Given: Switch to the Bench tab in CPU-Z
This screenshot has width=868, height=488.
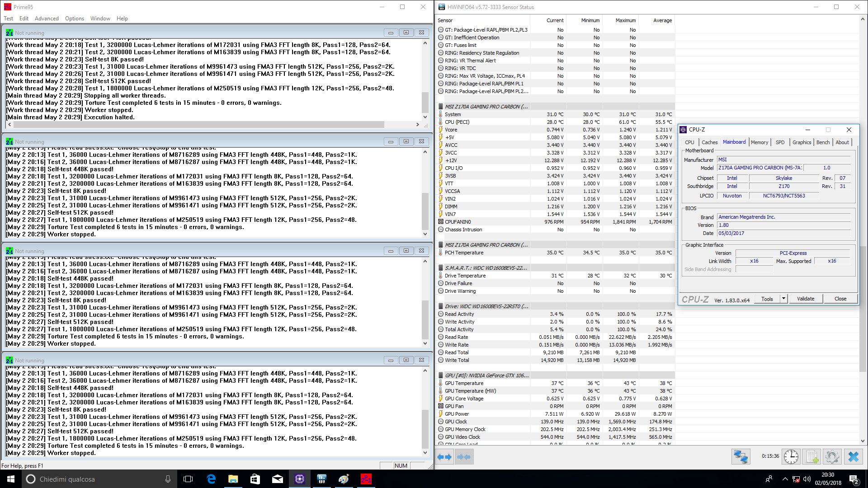Looking at the screenshot, I should coord(823,142).
